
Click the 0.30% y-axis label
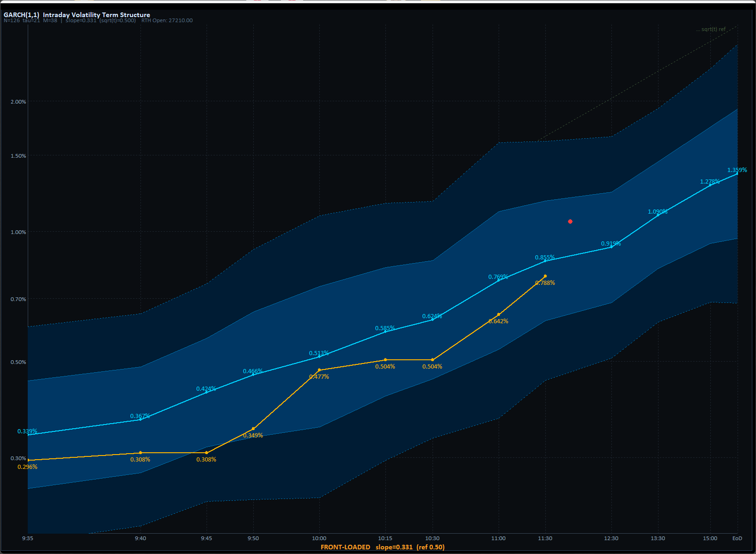pos(18,458)
